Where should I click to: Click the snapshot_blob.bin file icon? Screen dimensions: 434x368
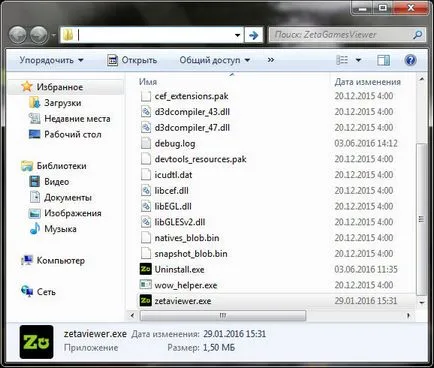[146, 254]
